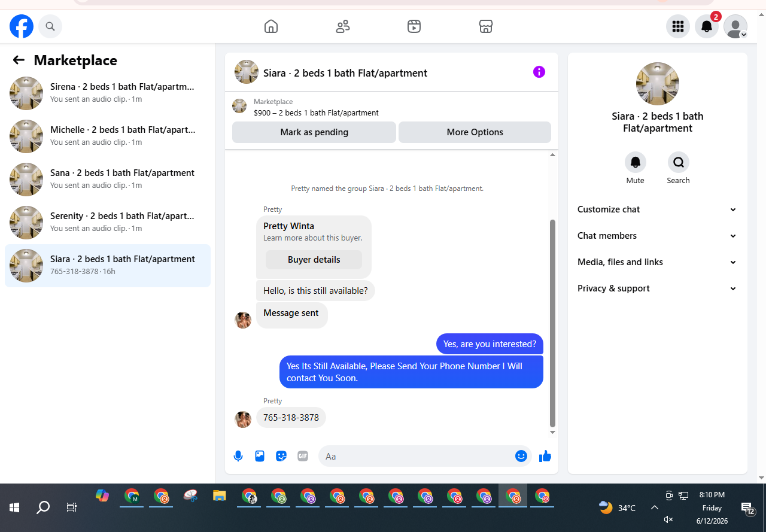The image size is (766, 532).
Task: Click the listing thumbnail in chat header
Action: pyautogui.click(x=247, y=72)
